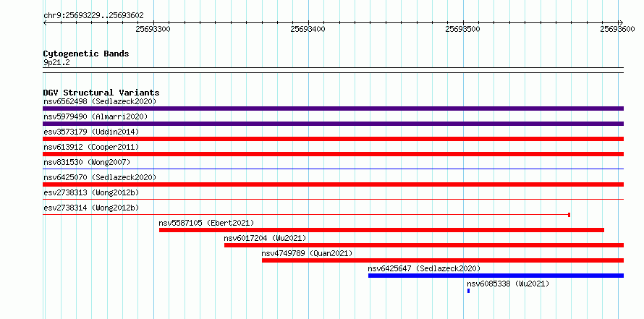The image size is (644, 319).
Task: Select the nsv5587105 red variant bar
Action: tap(381, 230)
